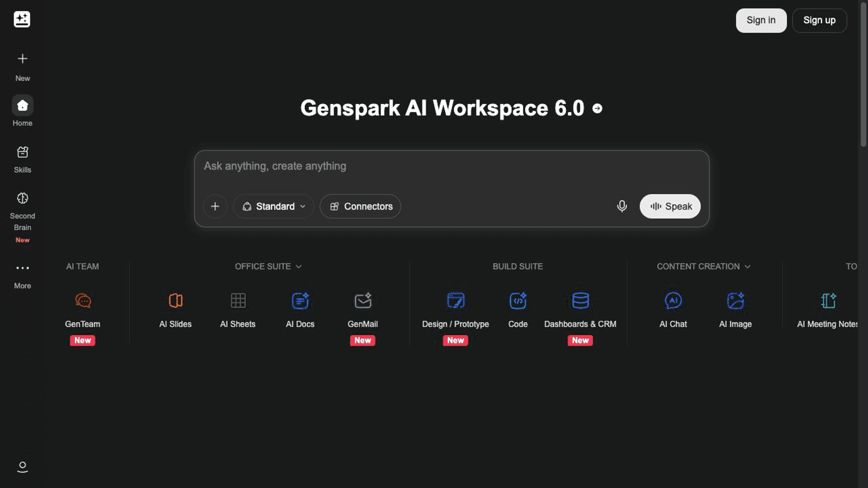This screenshot has height=488, width=868.
Task: Open the Standard model dropdown
Action: pos(274,207)
